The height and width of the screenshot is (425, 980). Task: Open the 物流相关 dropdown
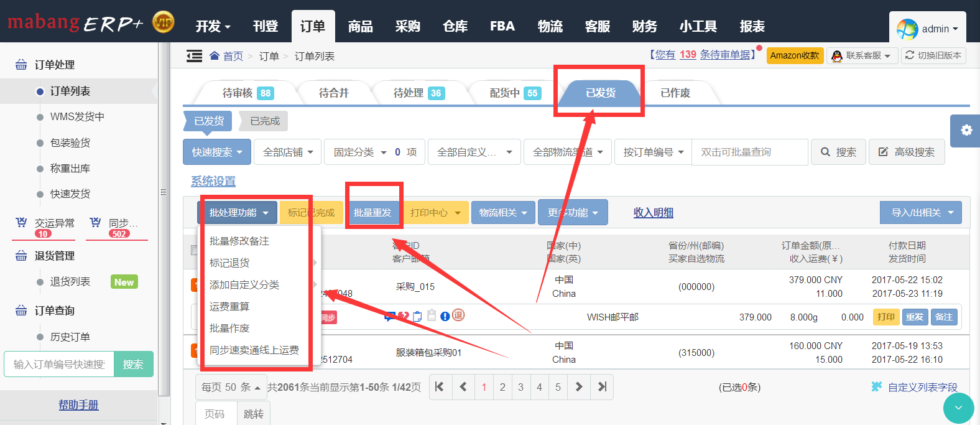[503, 213]
